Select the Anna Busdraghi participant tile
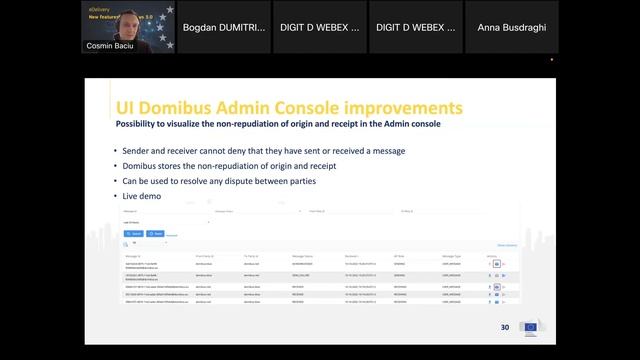 (512, 27)
